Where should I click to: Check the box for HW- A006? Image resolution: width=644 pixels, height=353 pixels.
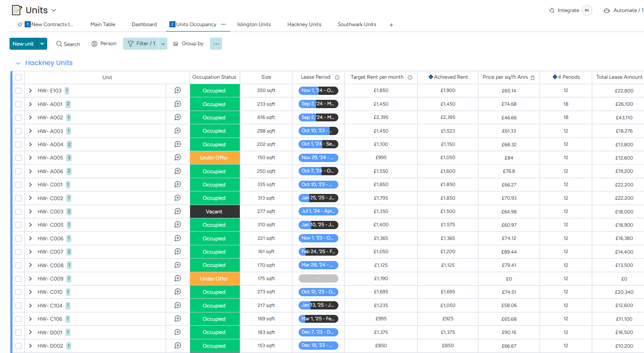pos(18,171)
